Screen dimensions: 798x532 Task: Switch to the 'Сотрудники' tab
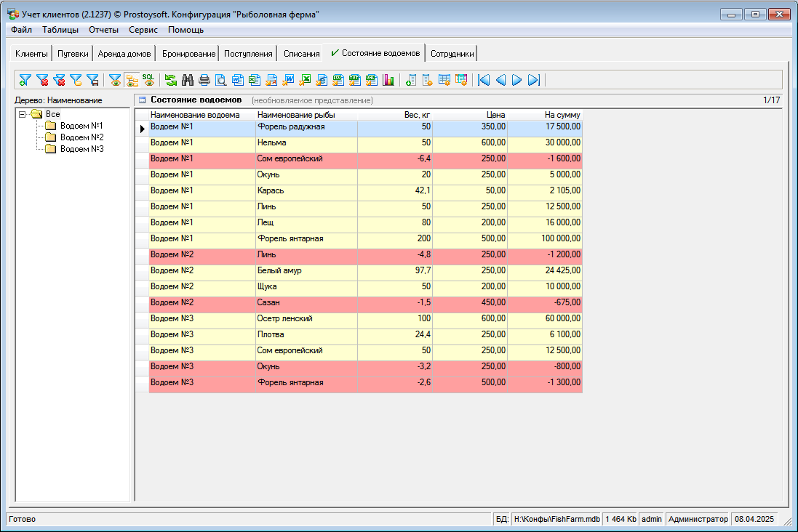pos(452,54)
